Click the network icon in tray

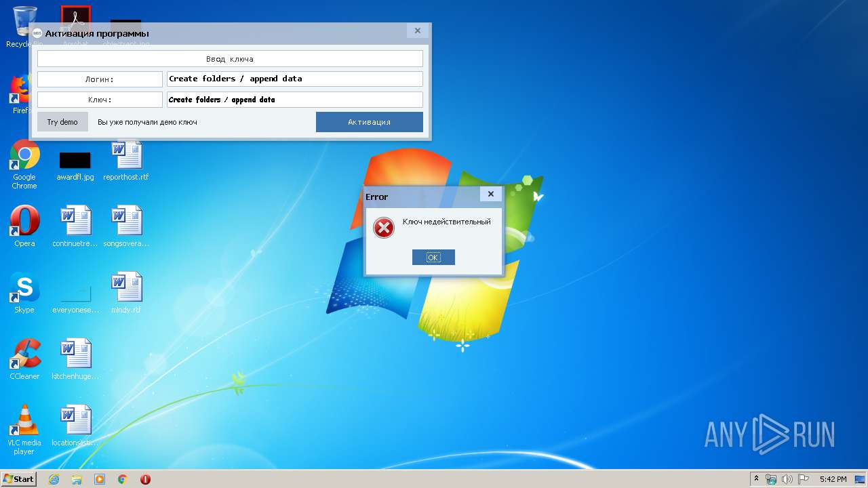click(x=771, y=479)
